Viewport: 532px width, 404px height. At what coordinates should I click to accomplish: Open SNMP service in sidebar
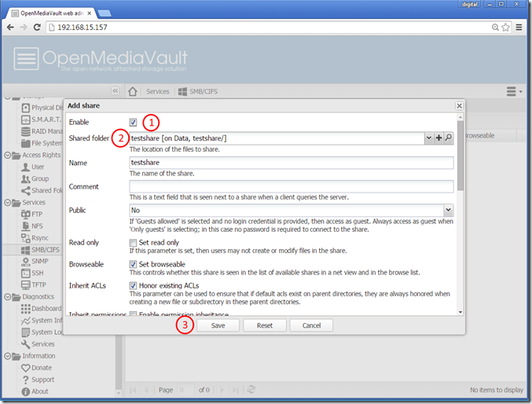[35, 261]
